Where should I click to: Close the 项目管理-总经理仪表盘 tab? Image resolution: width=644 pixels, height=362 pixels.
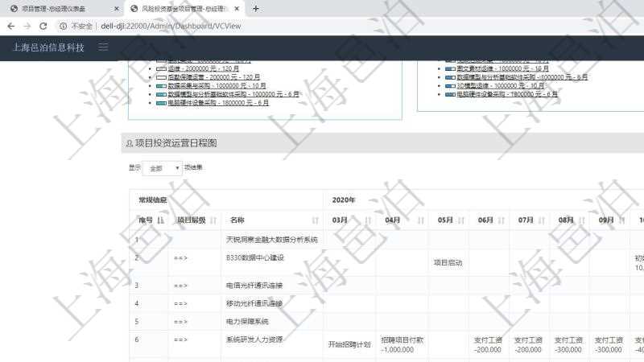tap(116, 9)
